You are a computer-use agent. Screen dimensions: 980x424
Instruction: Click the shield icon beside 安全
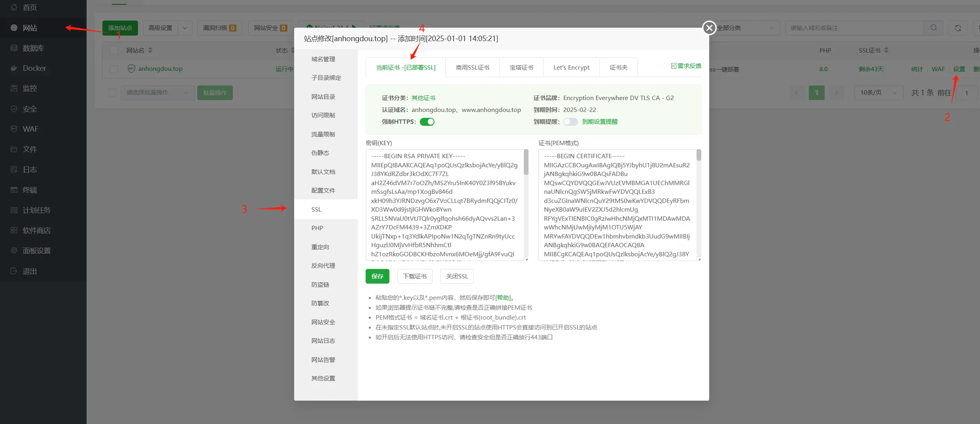coord(14,109)
